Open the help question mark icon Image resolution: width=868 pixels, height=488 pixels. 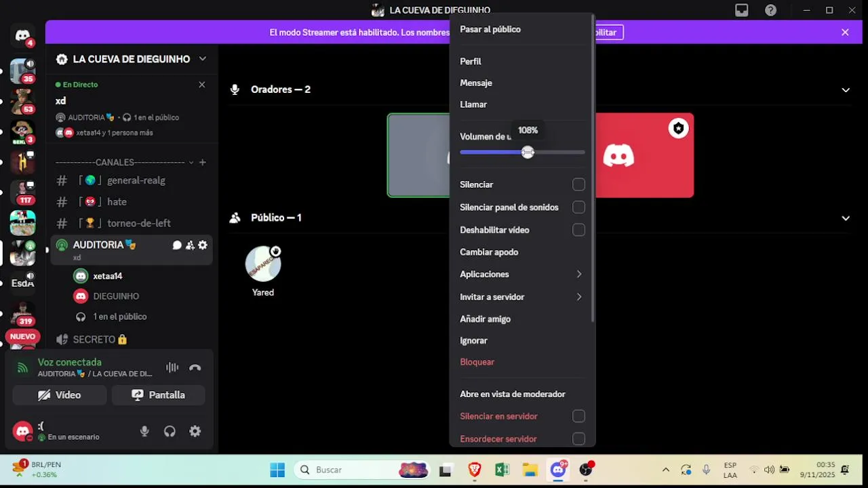(x=771, y=10)
